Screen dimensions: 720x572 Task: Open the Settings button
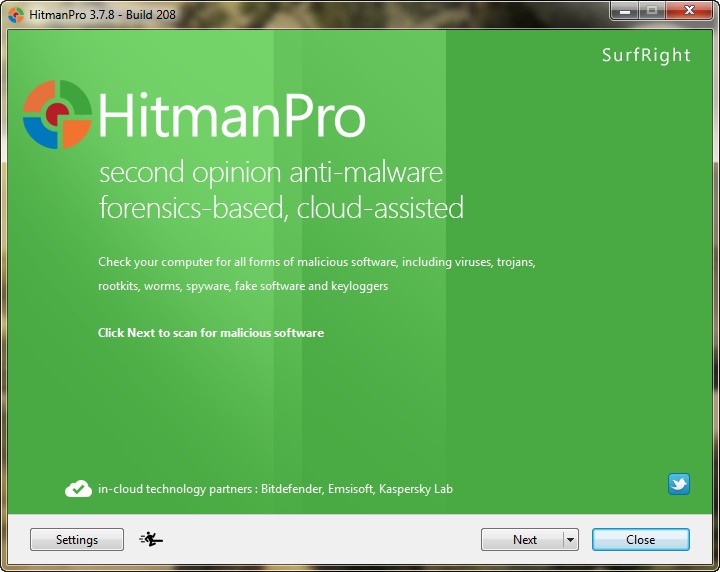[x=77, y=539]
